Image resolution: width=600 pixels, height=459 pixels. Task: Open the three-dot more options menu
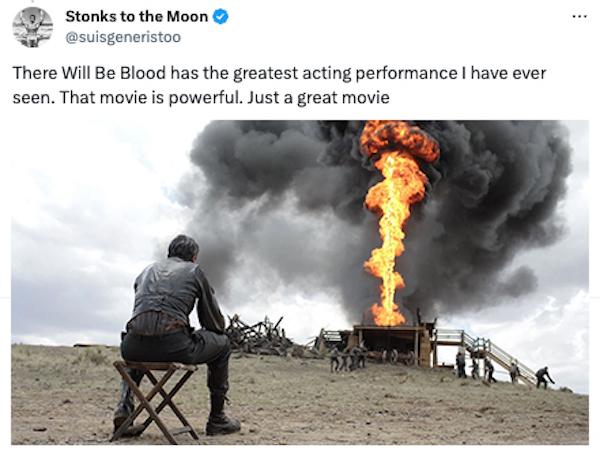click(580, 16)
